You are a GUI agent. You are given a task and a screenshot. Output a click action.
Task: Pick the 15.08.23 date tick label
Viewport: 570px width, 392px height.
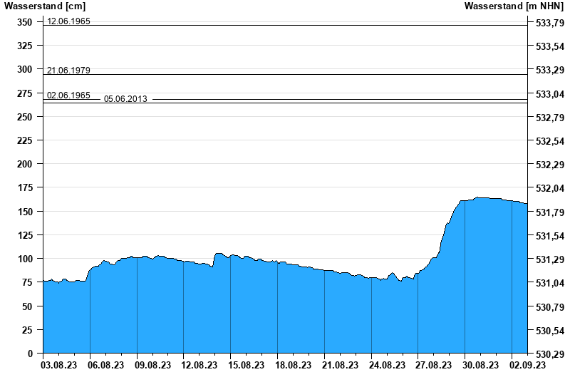[x=246, y=365]
